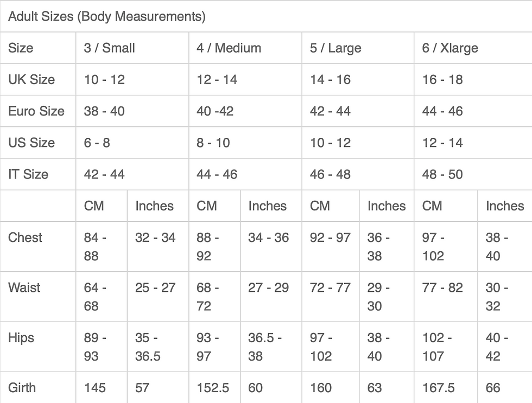Viewport: 532px width, 403px height.
Task: Click the Girth row label
Action: pyautogui.click(x=22, y=387)
